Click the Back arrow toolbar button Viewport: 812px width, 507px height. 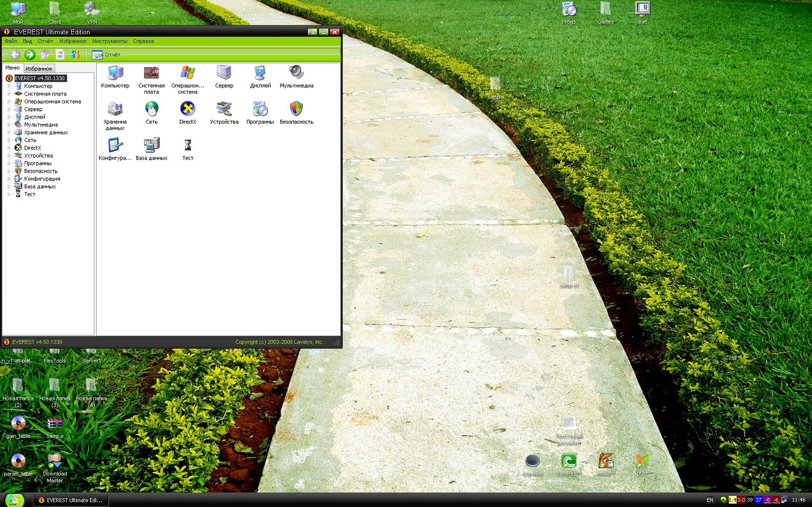tap(15, 55)
